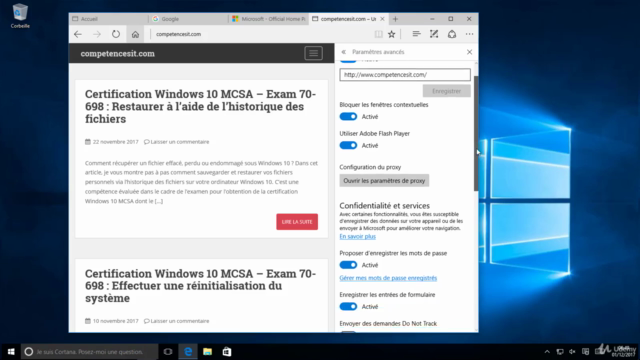Image resolution: width=640 pixels, height=360 pixels.
Task: Reload the page with the refresh icon
Action: click(x=116, y=34)
